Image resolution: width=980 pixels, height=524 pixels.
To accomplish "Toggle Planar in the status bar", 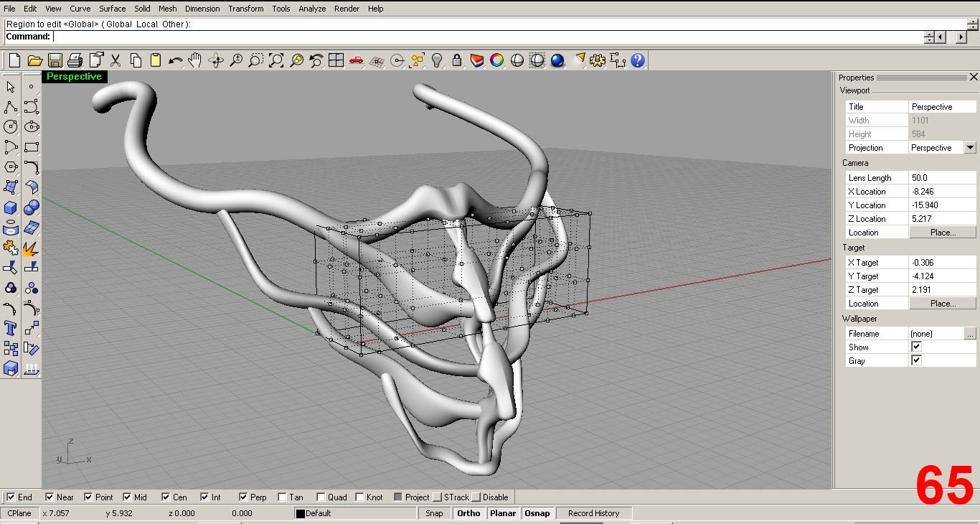I will pyautogui.click(x=503, y=513).
